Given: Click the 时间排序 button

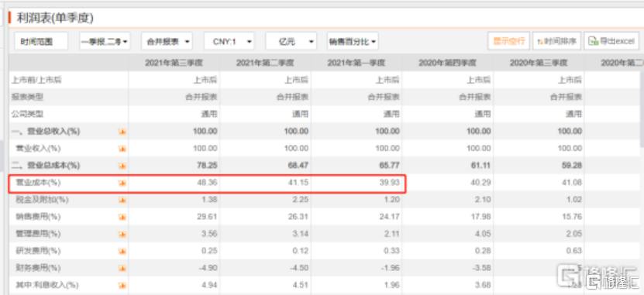Looking at the screenshot, I should click(556, 41).
